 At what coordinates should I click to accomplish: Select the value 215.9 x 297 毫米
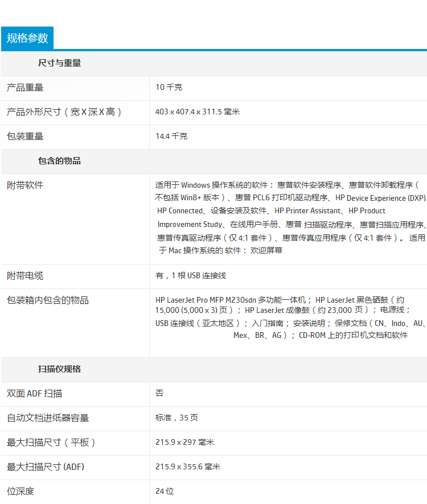coord(184,442)
